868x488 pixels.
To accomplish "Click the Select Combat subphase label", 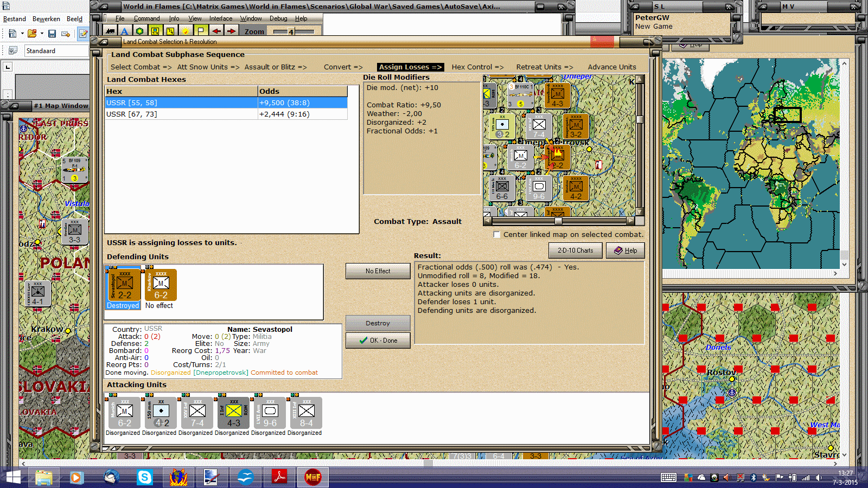I will pyautogui.click(x=141, y=67).
